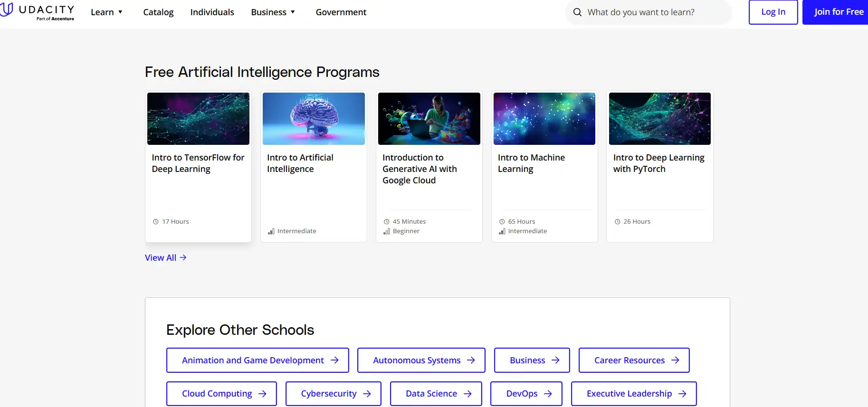The height and width of the screenshot is (407, 868).
Task: Click the Log In button
Action: coord(773,12)
